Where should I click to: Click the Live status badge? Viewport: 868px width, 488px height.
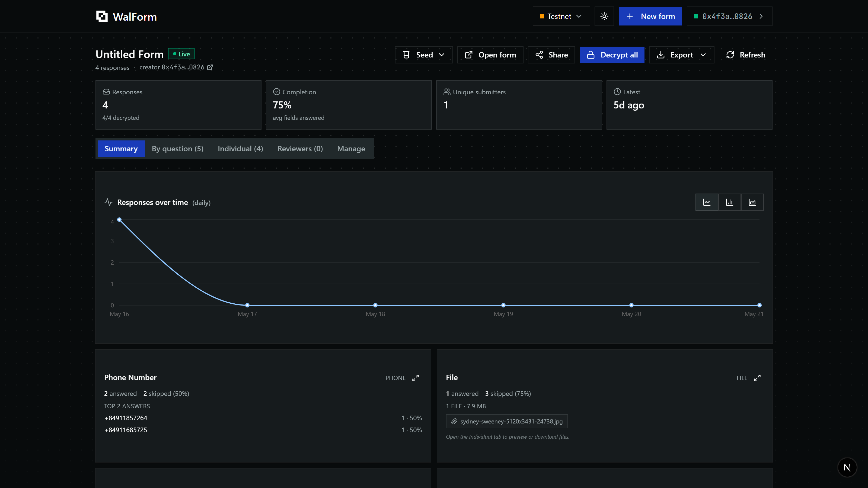pyautogui.click(x=181, y=54)
